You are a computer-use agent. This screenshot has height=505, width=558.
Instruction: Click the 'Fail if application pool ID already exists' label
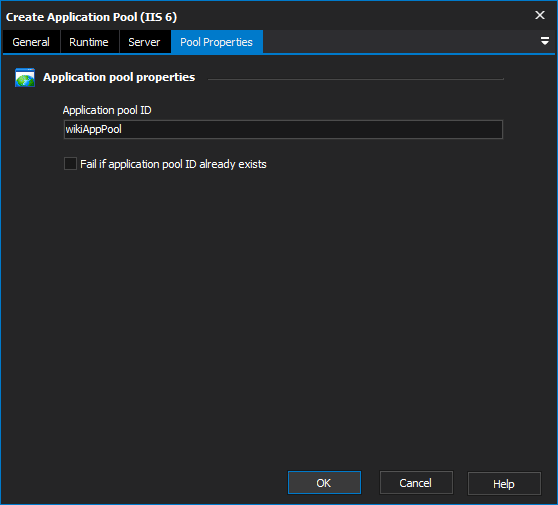coord(173,164)
